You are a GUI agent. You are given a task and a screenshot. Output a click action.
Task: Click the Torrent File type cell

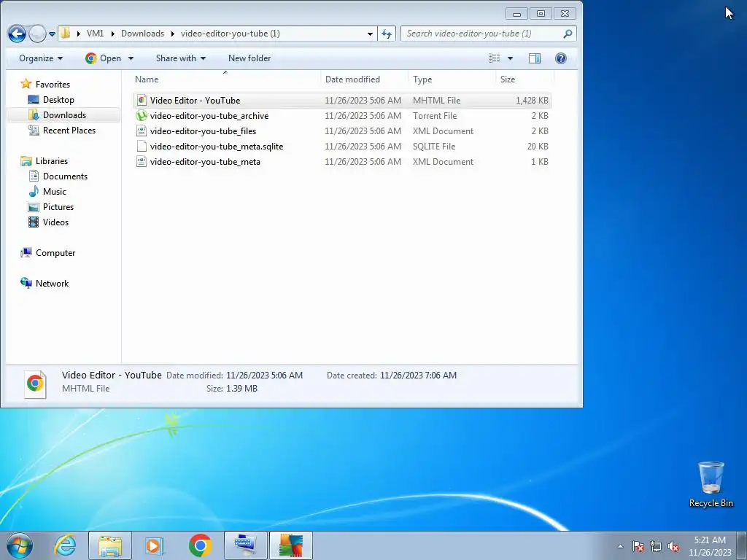435,116
